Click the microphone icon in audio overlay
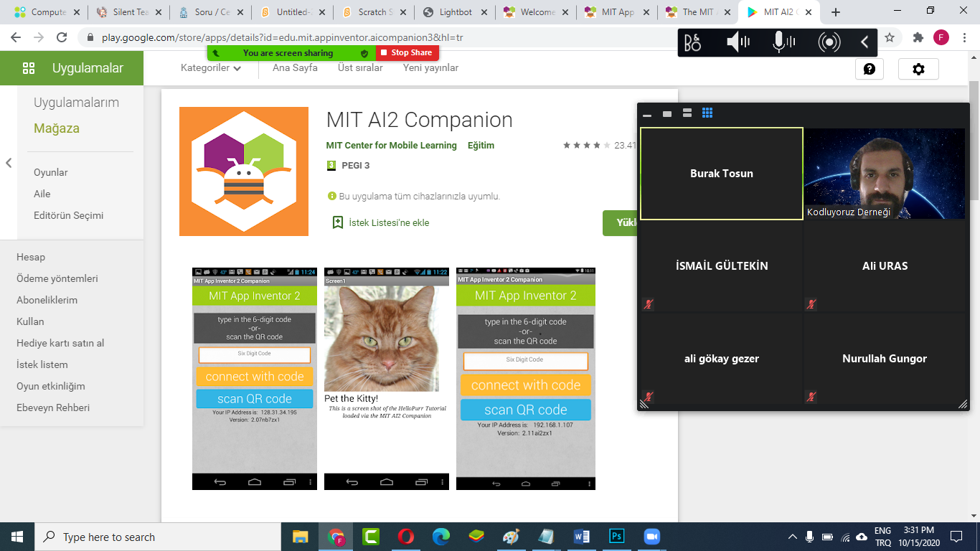The height and width of the screenshot is (551, 980). 783,42
